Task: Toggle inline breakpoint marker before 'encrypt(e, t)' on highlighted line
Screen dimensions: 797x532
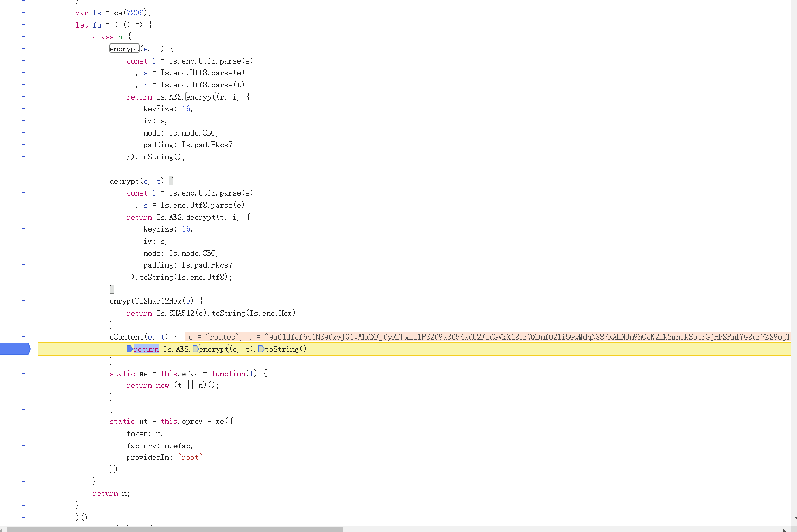Action: point(196,349)
